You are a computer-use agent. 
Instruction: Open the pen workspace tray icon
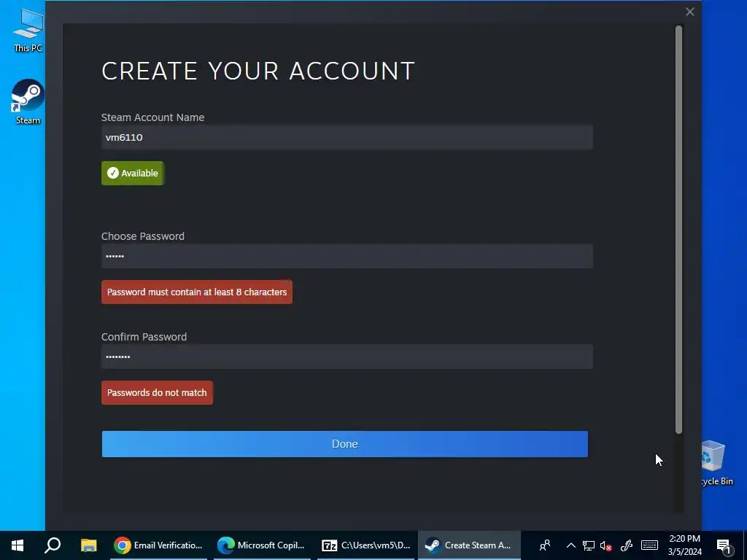pyautogui.click(x=627, y=545)
